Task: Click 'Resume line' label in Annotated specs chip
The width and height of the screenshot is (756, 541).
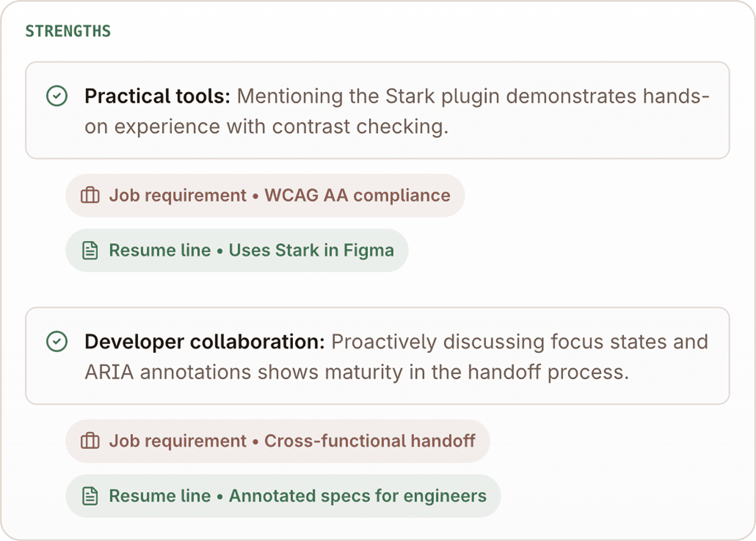Action: pos(160,496)
